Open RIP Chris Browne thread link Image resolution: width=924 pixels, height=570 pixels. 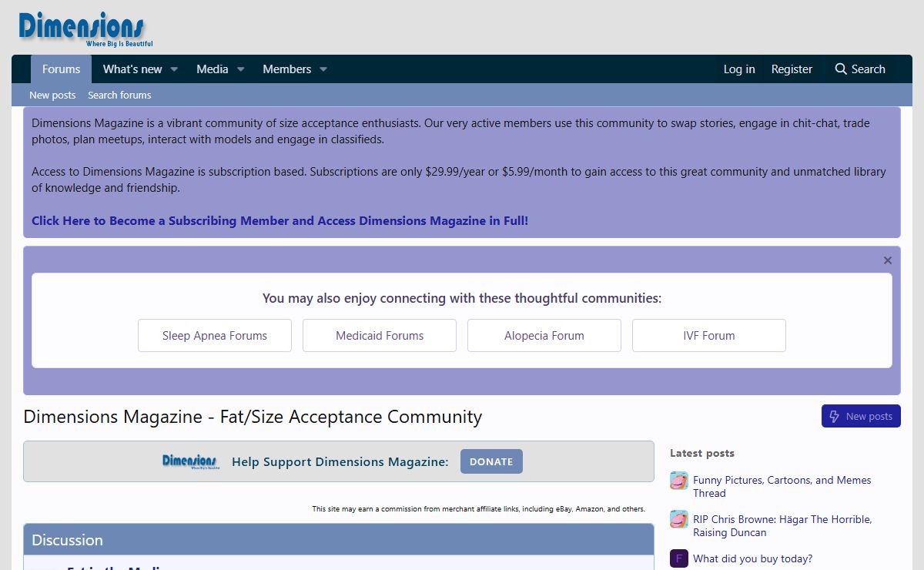(x=782, y=526)
